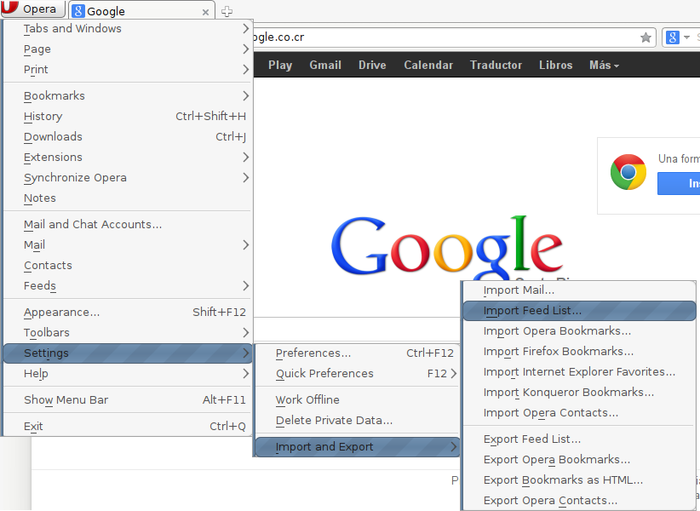This screenshot has height=511, width=700.
Task: Select Export Opera Contacts
Action: [x=579, y=501]
